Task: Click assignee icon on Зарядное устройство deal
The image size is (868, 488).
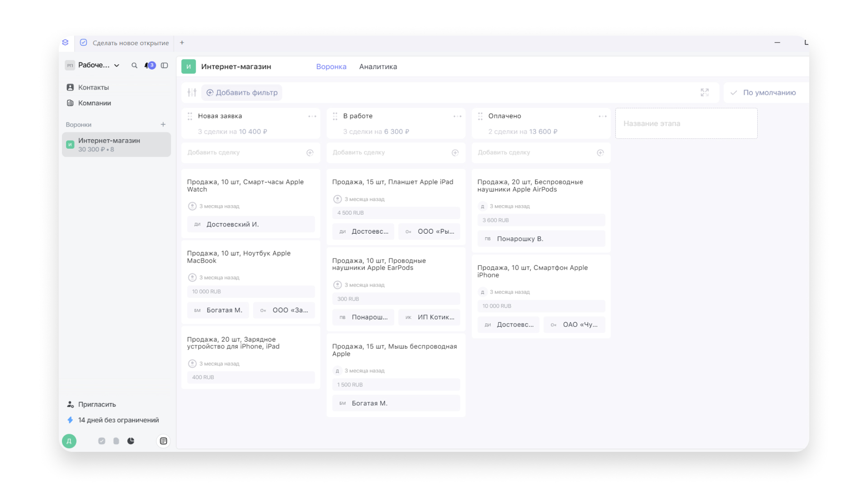Action: (x=192, y=364)
